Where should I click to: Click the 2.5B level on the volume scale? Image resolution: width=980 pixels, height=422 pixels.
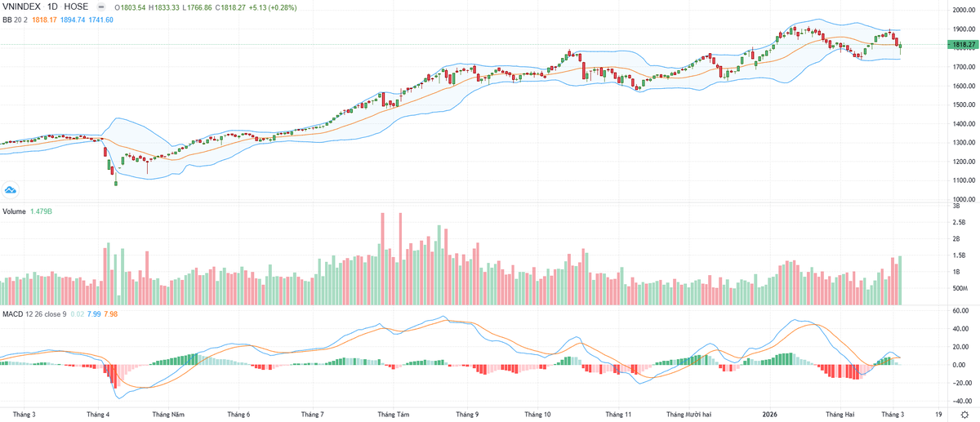[958, 222]
